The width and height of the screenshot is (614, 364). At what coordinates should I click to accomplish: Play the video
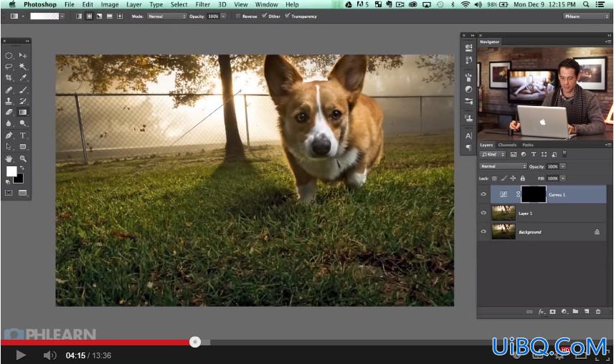click(x=21, y=355)
